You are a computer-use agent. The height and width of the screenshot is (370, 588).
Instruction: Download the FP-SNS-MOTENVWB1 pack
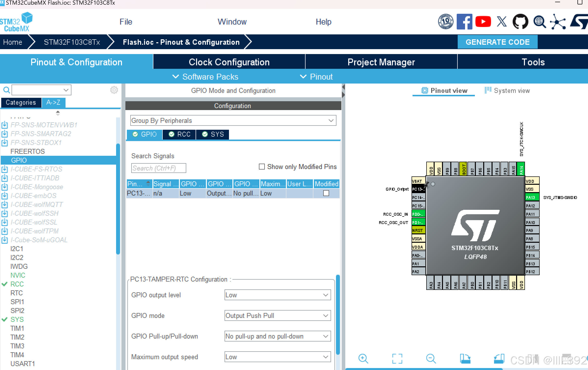point(4,125)
